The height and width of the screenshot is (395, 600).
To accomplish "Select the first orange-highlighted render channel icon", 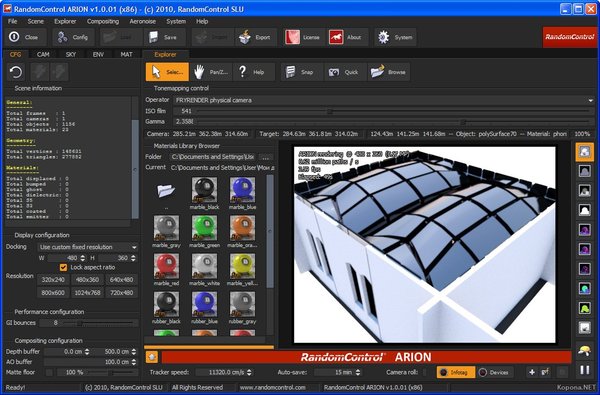I will point(584,152).
